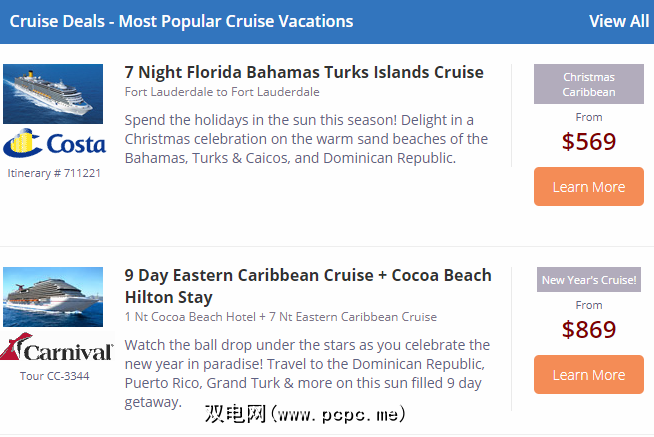
Task: Click the Carnival new year description text
Action: click(307, 373)
